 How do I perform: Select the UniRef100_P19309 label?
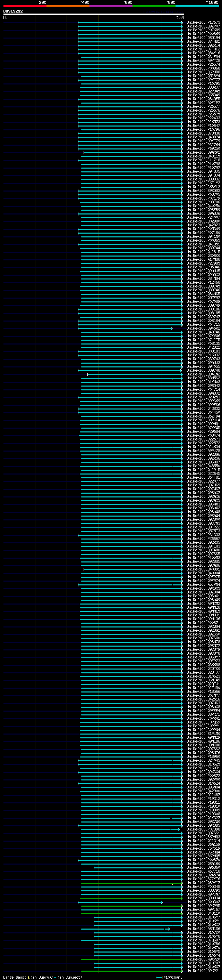pos(203,810)
